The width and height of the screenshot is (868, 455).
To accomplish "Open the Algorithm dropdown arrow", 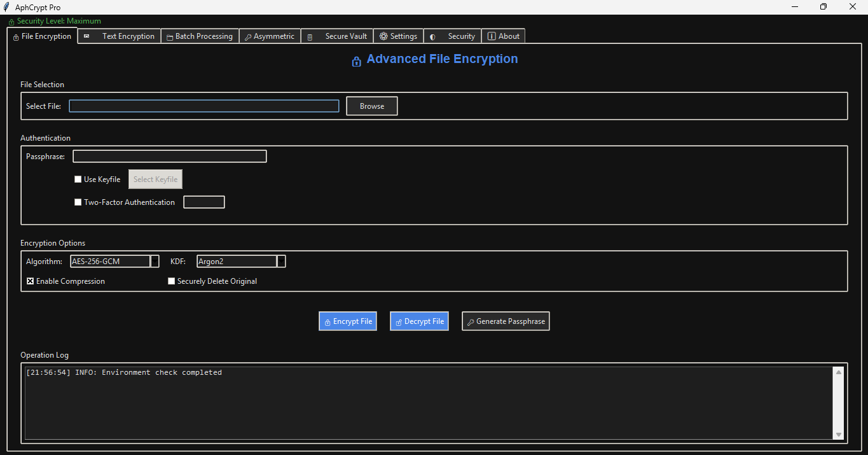I will coord(155,262).
